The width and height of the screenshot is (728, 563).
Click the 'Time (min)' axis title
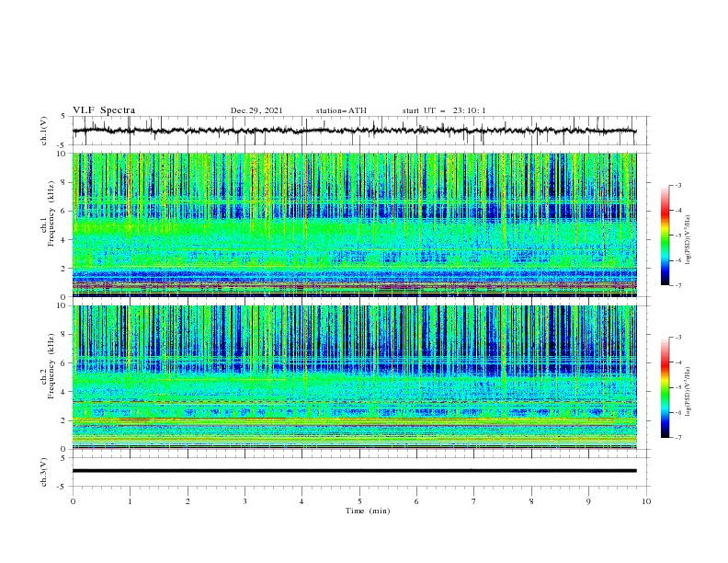pos(368,511)
